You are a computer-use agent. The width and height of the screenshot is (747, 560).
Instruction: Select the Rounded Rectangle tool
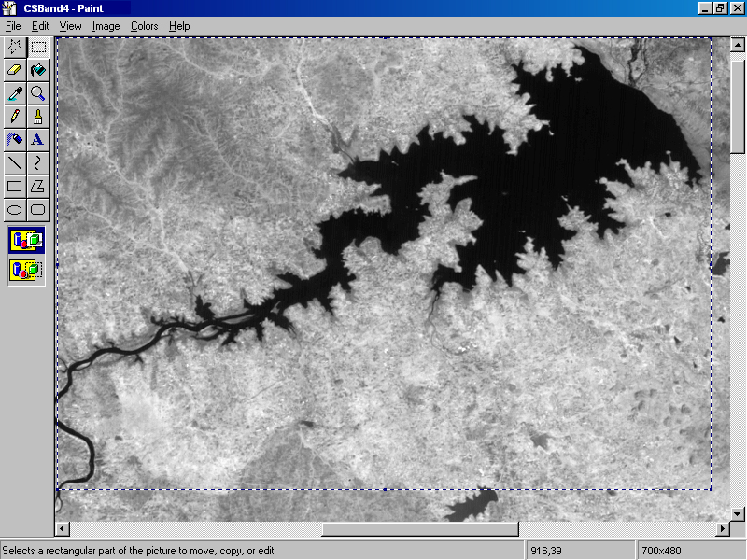pos(38,209)
